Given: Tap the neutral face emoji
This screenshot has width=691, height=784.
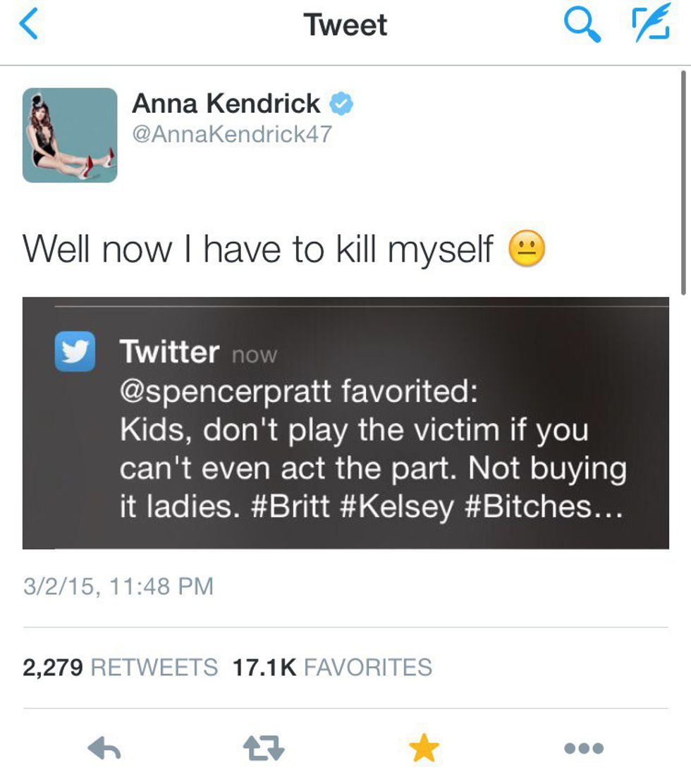Looking at the screenshot, I should point(527,250).
